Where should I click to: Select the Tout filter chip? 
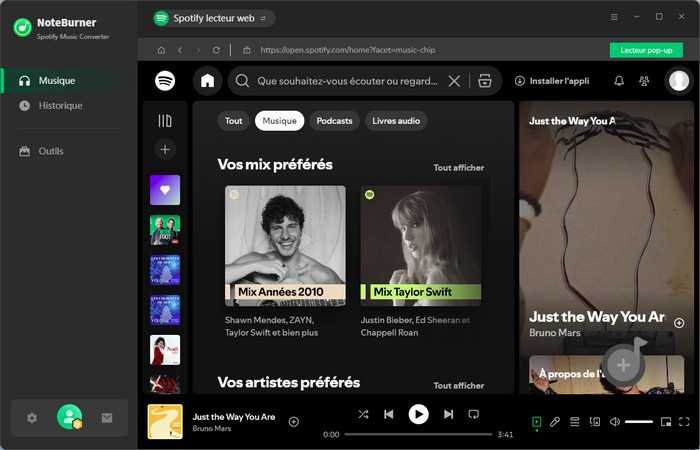(233, 121)
